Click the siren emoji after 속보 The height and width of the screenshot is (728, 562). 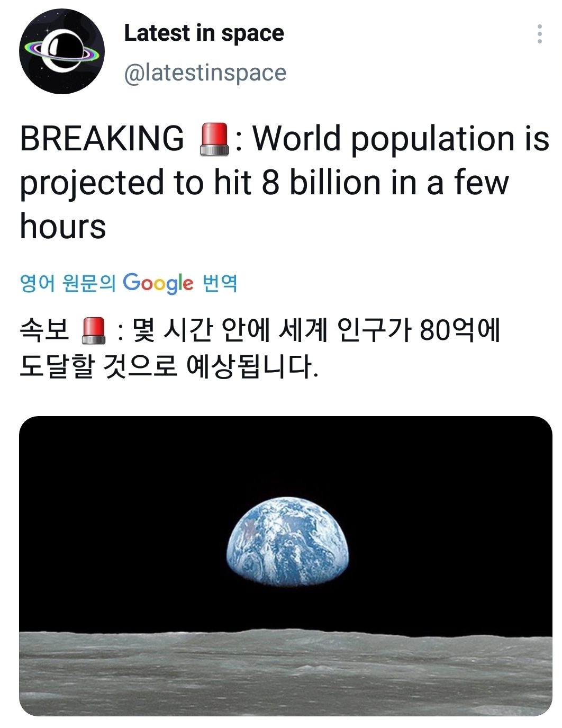[x=95, y=331]
